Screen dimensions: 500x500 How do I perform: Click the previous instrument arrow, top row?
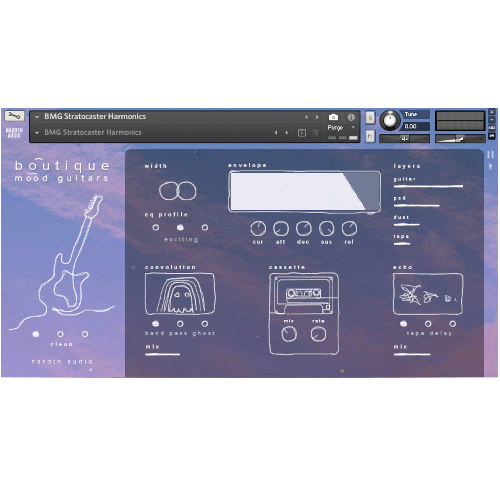click(x=306, y=117)
